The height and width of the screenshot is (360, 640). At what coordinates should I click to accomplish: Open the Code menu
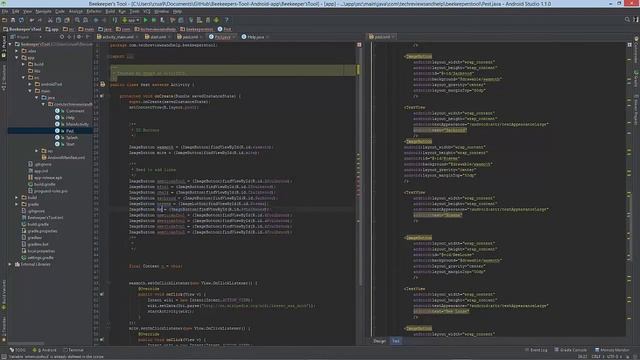coord(60,11)
